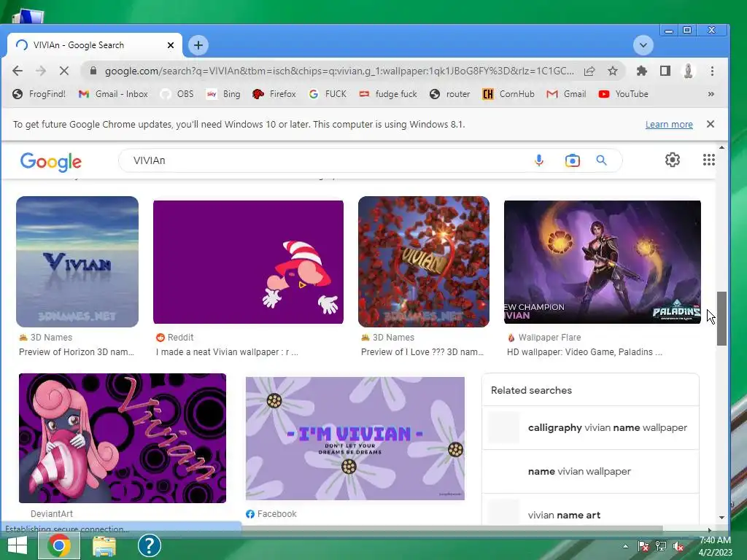
Task: Open the 3D Names Vivian horizon image
Action: click(x=77, y=262)
